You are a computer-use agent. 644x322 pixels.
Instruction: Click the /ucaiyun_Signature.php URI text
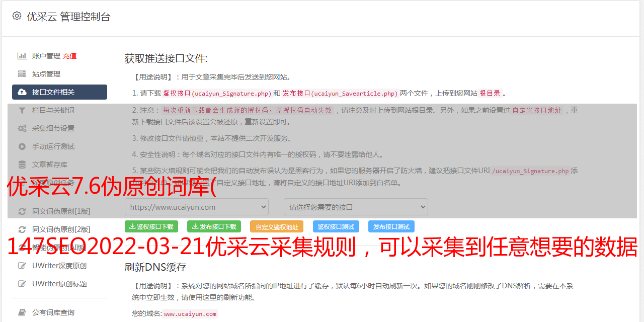(530, 171)
